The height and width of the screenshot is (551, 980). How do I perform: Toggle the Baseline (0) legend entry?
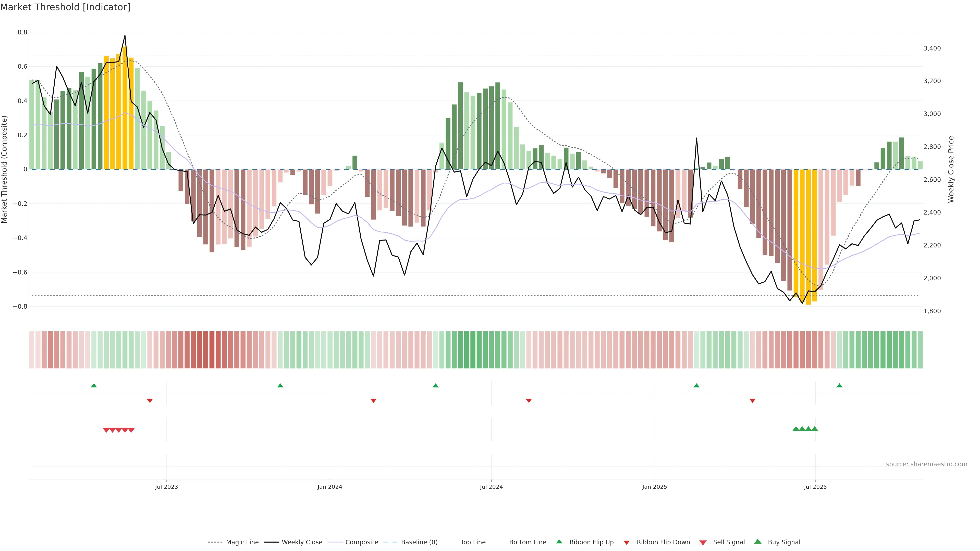[x=419, y=542]
